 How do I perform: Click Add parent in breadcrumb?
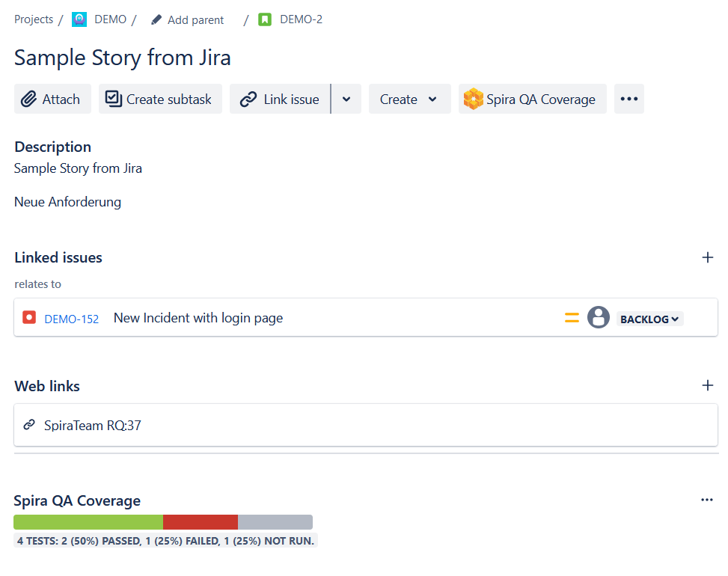pos(188,20)
